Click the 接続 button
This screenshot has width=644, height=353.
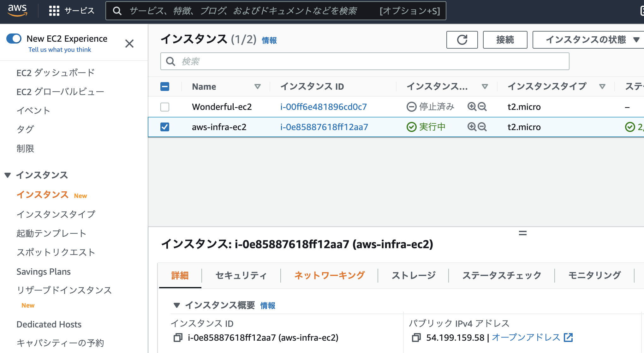(x=504, y=40)
